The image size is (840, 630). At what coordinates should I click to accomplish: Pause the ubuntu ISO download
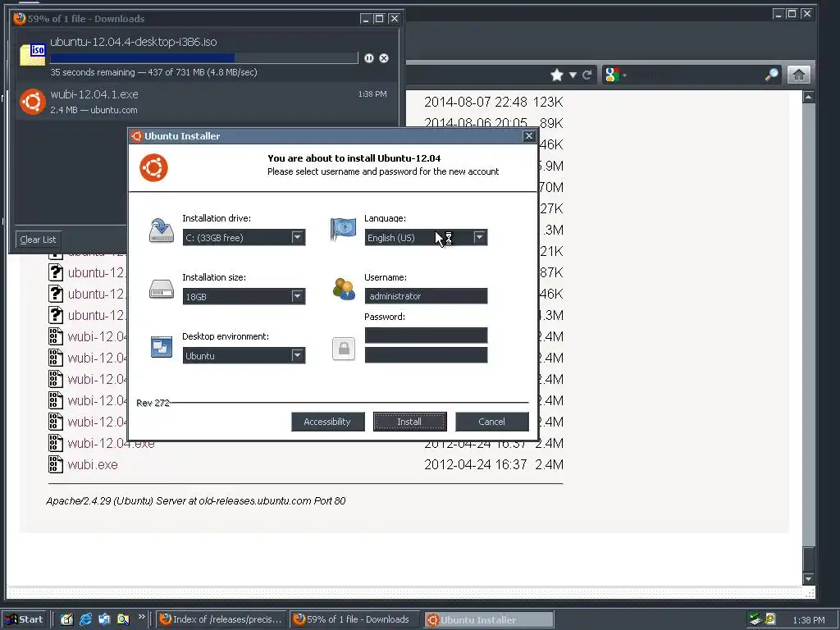pyautogui.click(x=369, y=58)
